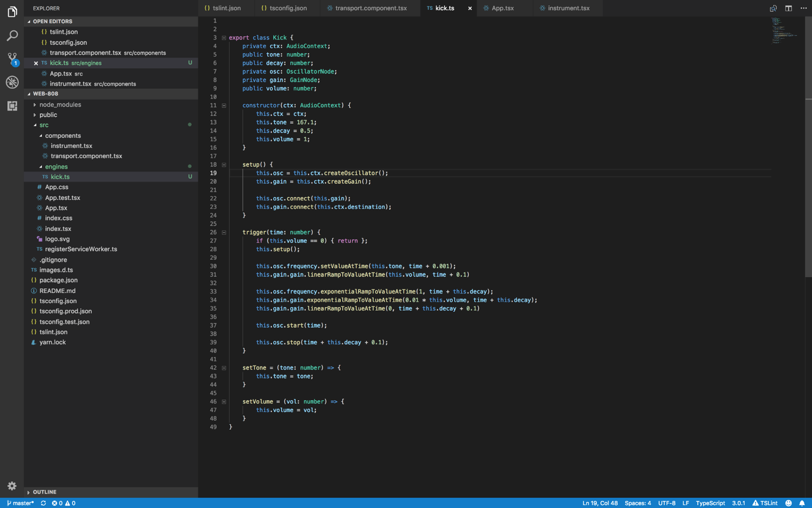Fold the trigger method at line 26
The image size is (812, 508).
point(224,232)
